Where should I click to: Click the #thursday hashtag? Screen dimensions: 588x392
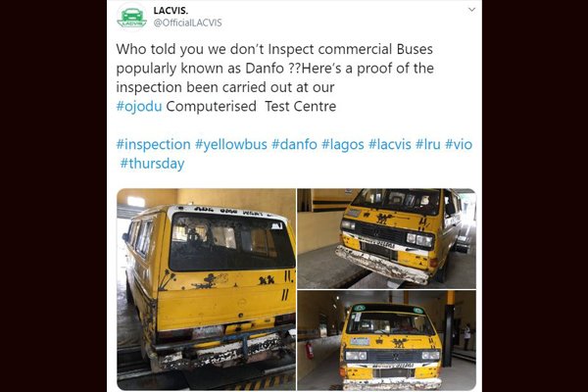tap(152, 164)
